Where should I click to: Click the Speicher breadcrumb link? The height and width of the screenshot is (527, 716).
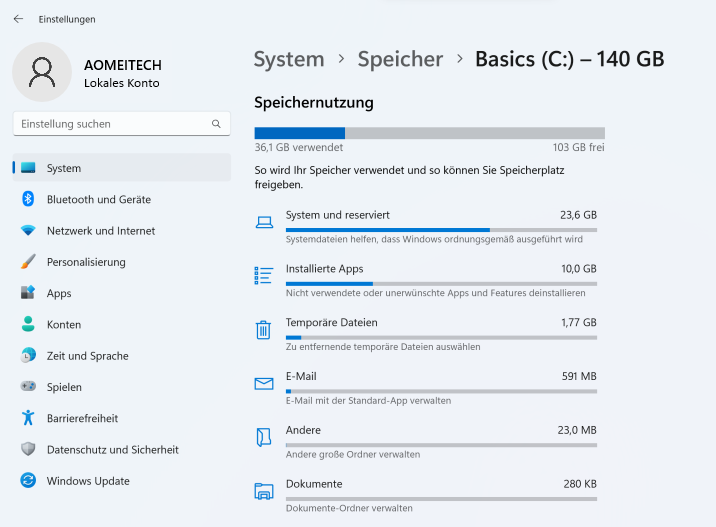400,59
